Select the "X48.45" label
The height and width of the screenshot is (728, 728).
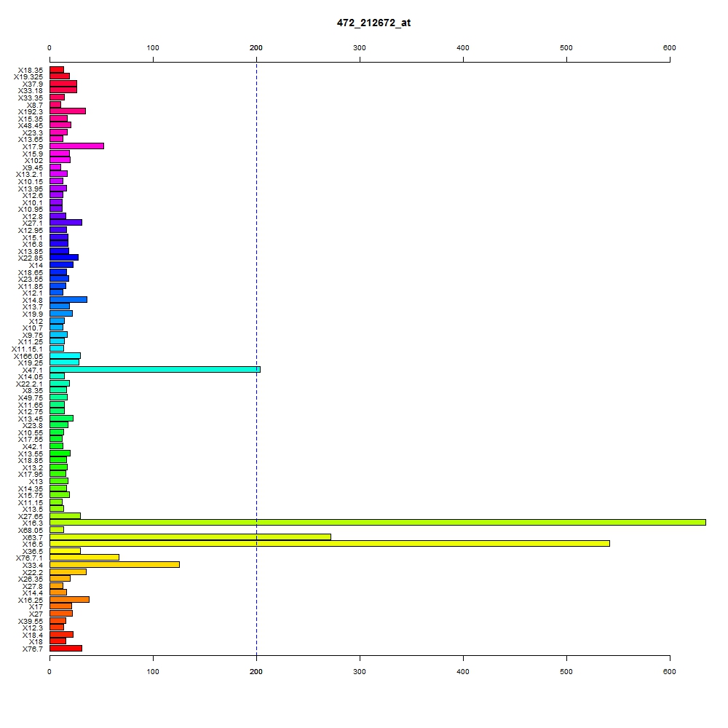pos(30,125)
